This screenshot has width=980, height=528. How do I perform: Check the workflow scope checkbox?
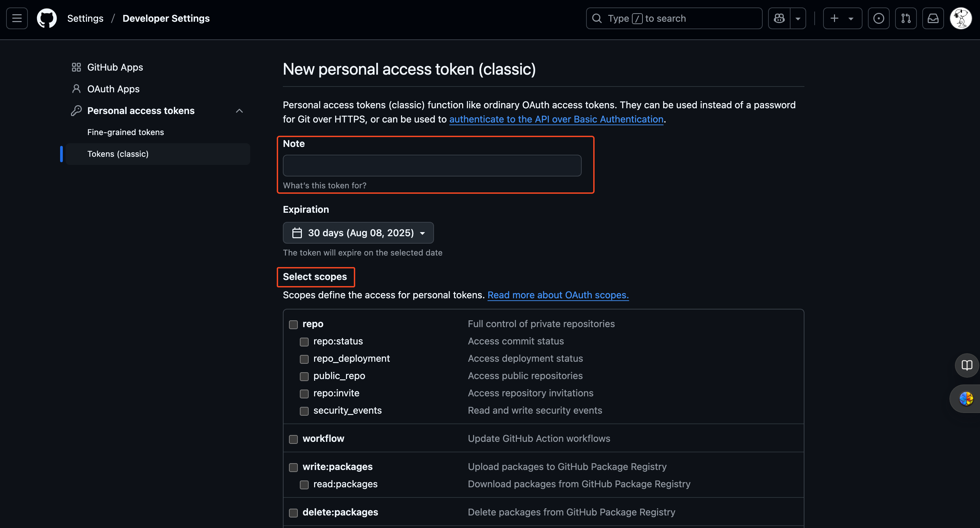(293, 439)
